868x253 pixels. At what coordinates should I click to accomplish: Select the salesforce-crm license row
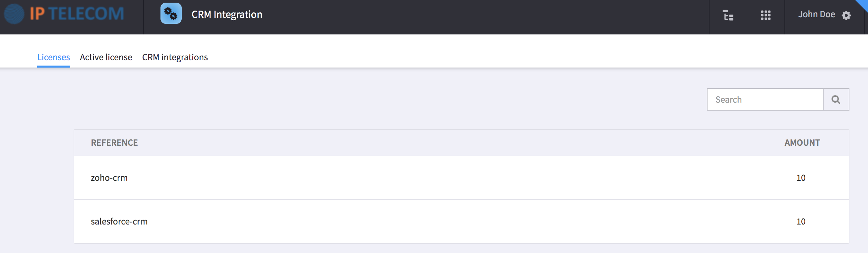coord(461,221)
